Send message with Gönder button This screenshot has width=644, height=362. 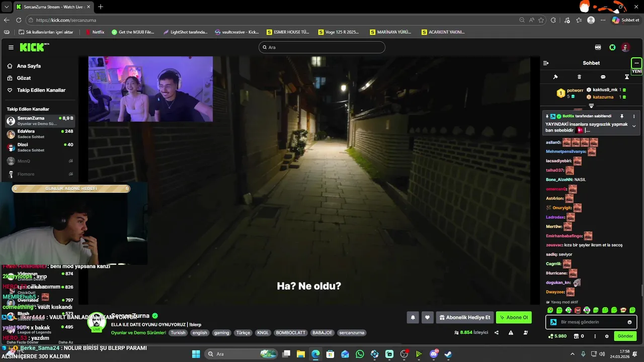(625, 336)
